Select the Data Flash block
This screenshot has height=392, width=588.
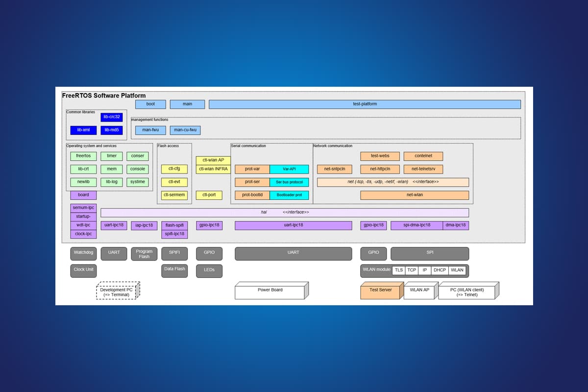coord(174,271)
